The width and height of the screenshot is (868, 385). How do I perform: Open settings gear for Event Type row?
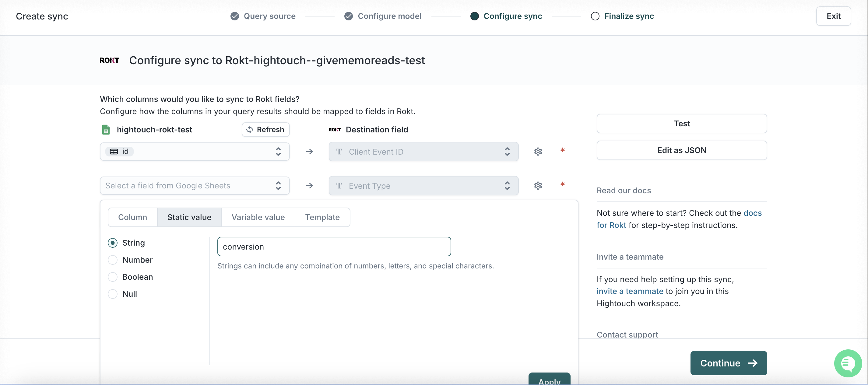point(538,186)
